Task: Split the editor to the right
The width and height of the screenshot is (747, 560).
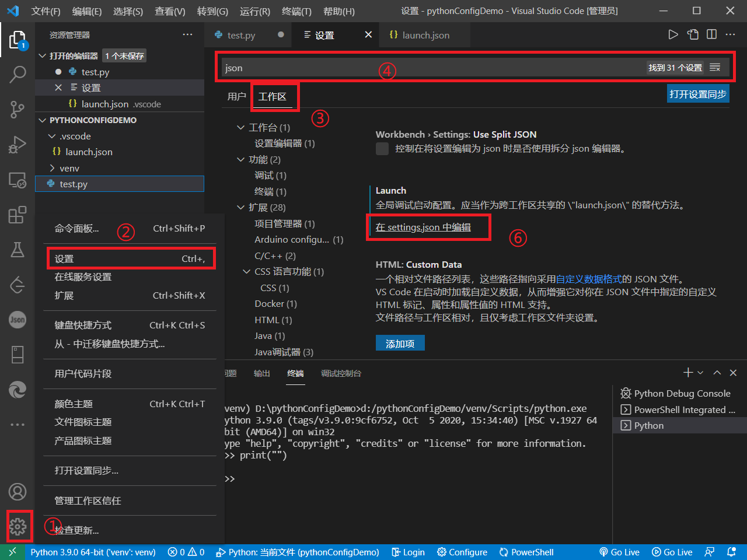Action: [x=711, y=35]
